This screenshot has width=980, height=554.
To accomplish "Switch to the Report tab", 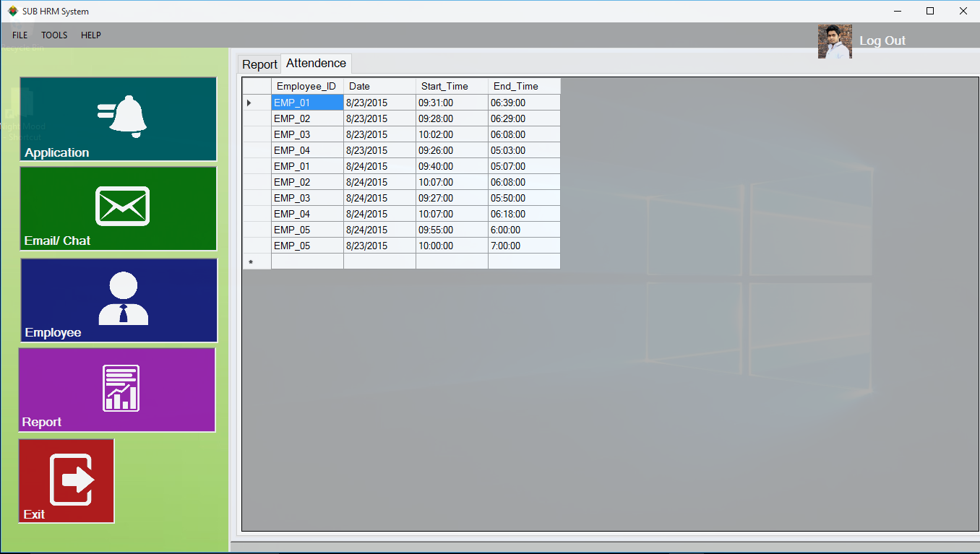I will [x=259, y=64].
